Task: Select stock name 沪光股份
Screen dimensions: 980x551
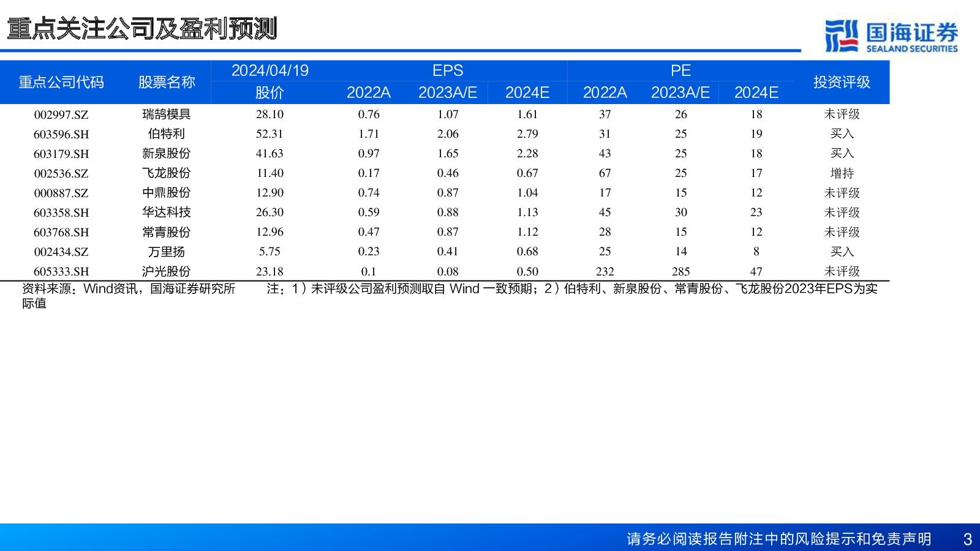Action: 167,271
